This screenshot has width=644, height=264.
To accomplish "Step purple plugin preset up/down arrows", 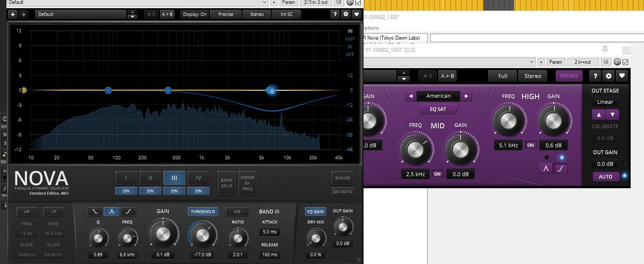I will click(404, 76).
